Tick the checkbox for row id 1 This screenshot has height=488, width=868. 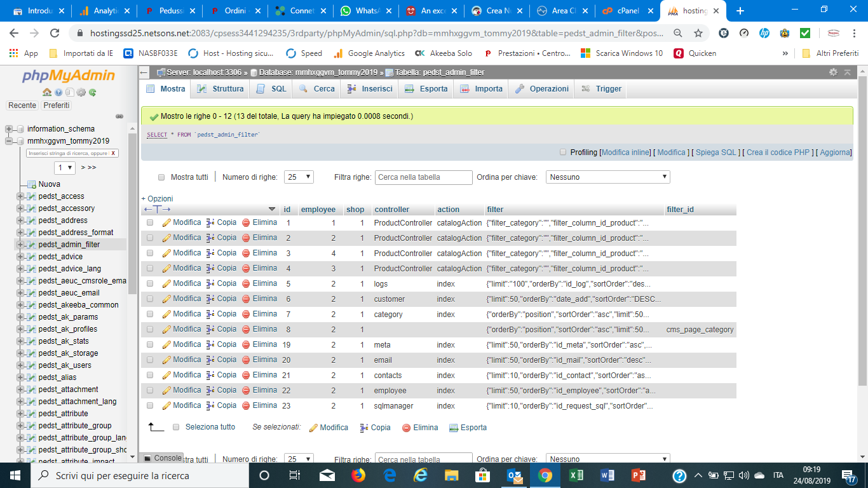click(x=150, y=223)
